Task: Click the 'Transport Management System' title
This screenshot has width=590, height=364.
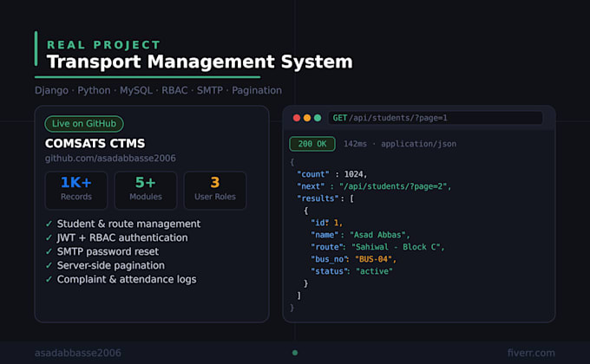Action: 200,62
